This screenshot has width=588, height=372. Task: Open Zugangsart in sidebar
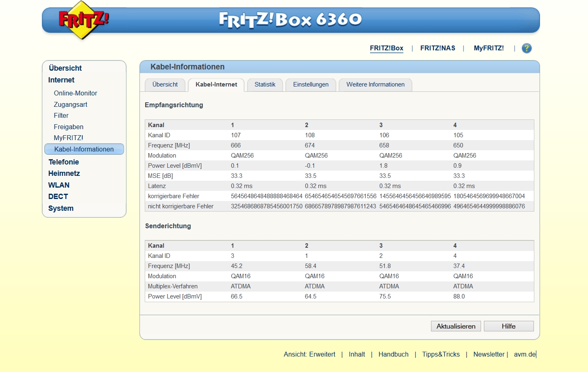pyautogui.click(x=70, y=104)
